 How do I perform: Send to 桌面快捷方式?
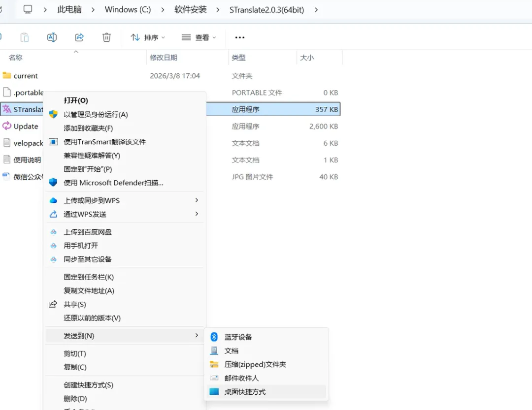click(x=266, y=392)
